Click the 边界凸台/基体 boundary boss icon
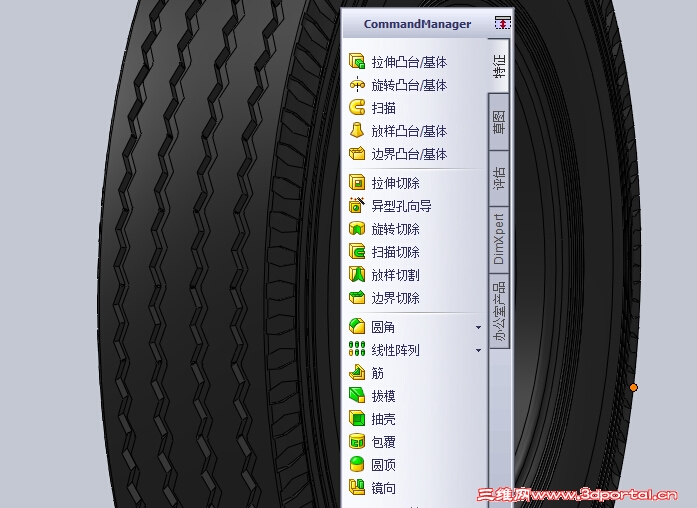This screenshot has height=508, width=697. (x=357, y=154)
